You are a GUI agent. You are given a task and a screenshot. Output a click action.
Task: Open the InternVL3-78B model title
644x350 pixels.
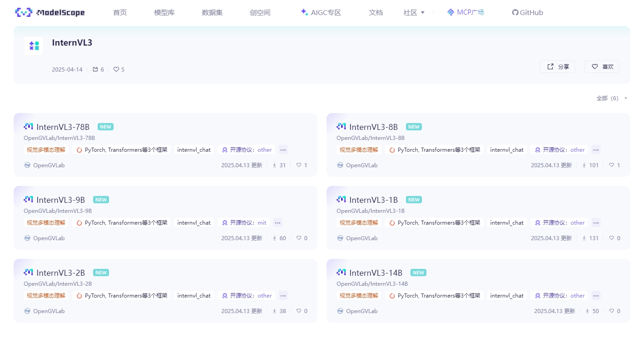[63, 127]
